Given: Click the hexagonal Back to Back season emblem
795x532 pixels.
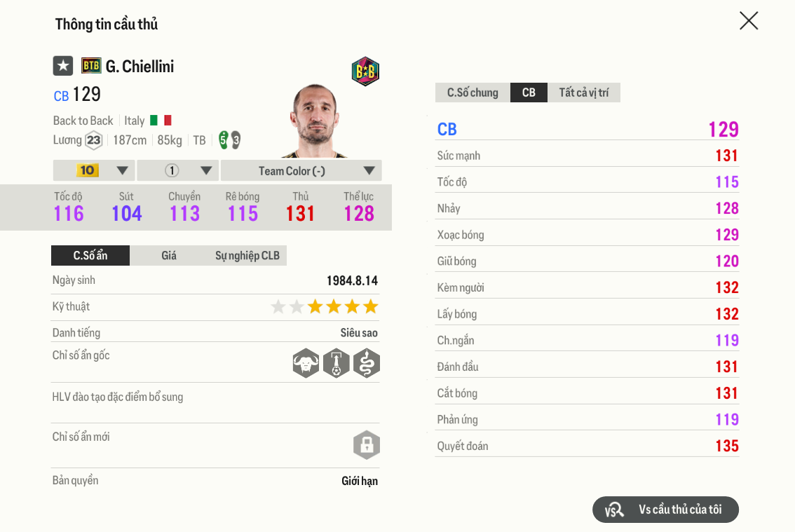Looking at the screenshot, I should pos(365,71).
